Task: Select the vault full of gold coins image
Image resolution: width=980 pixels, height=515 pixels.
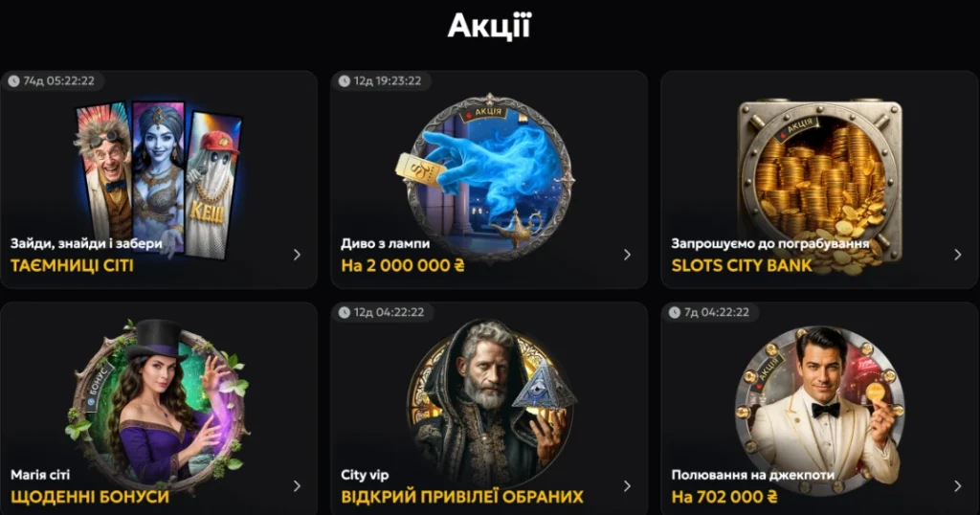Action: tap(820, 181)
